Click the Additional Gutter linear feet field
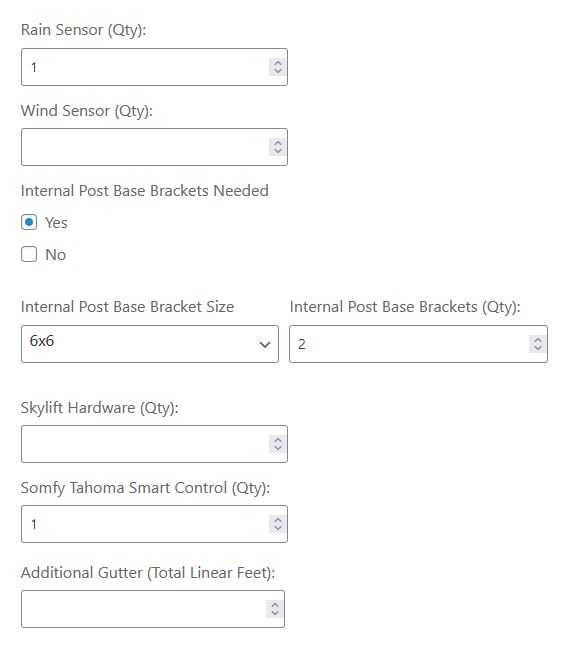Screen dimensions: 577x656 153,609
